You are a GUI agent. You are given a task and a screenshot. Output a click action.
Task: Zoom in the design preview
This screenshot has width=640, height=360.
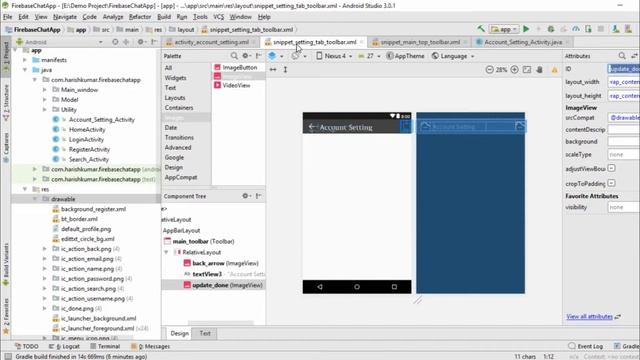click(514, 70)
